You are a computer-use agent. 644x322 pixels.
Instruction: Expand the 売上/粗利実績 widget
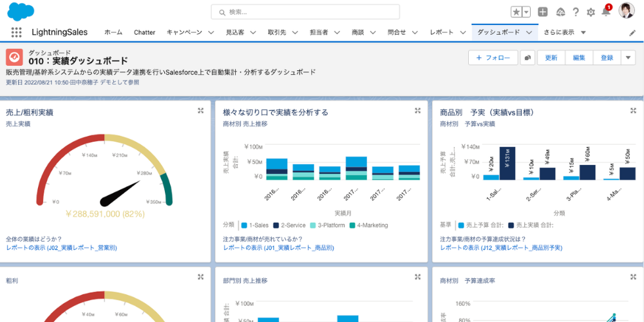[x=200, y=111]
